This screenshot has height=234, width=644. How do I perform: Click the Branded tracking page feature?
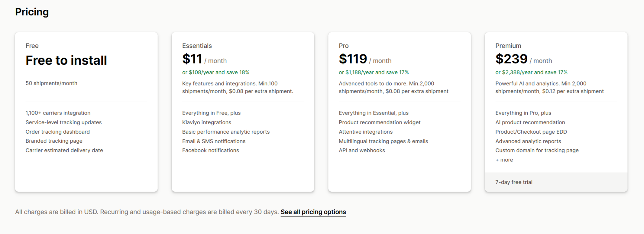[x=54, y=141]
